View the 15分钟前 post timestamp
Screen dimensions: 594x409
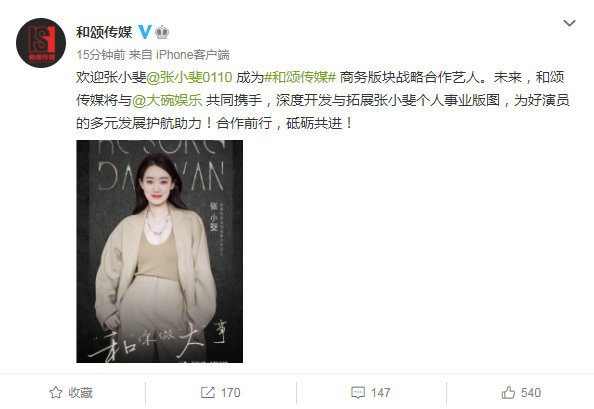coord(101,55)
